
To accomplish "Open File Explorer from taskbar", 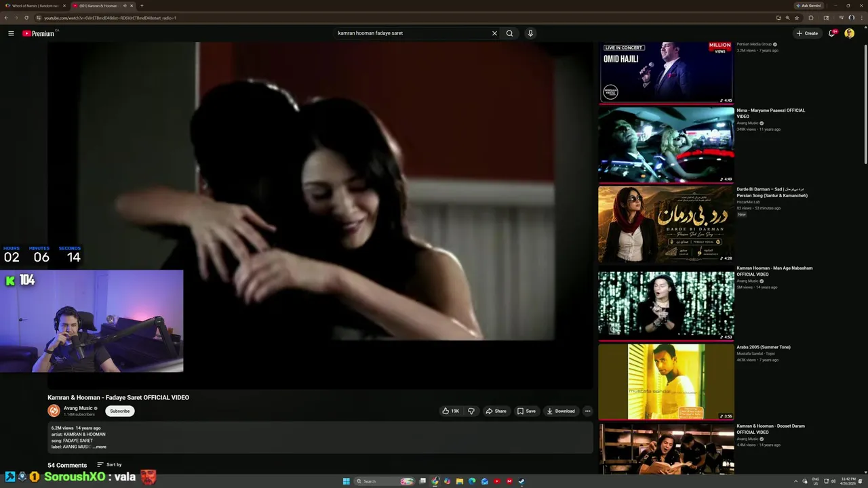I will coord(460,481).
